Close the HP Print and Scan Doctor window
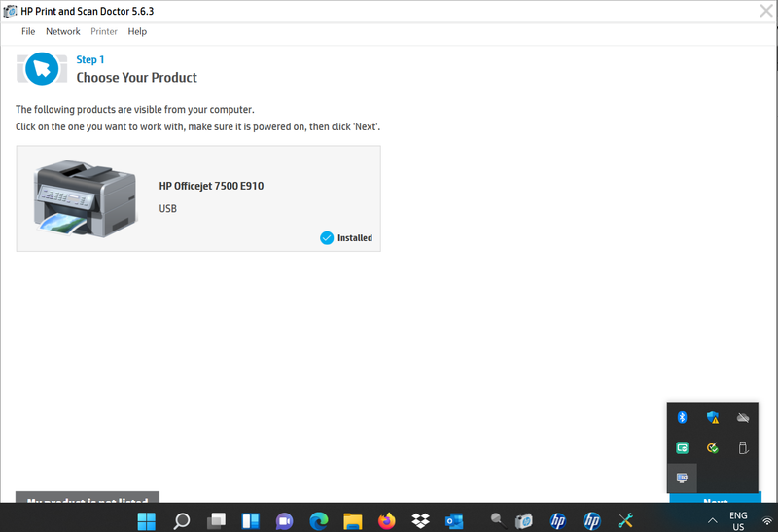 pos(766,11)
